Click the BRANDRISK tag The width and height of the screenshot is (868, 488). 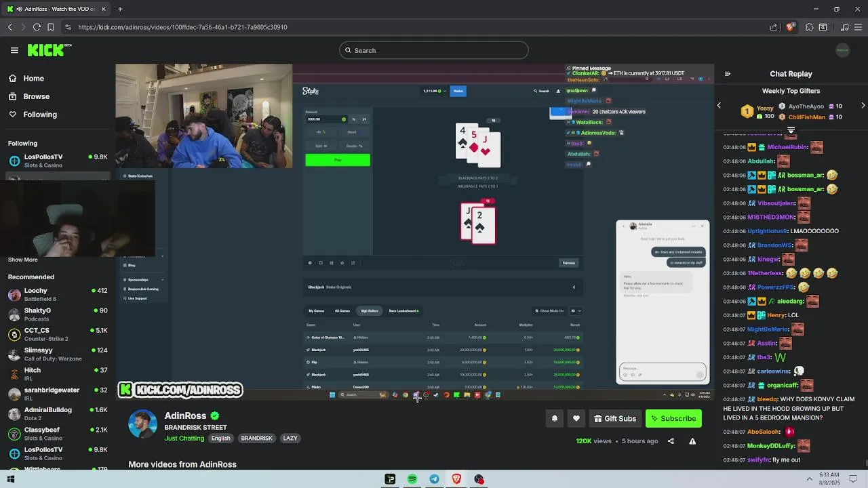(x=256, y=439)
